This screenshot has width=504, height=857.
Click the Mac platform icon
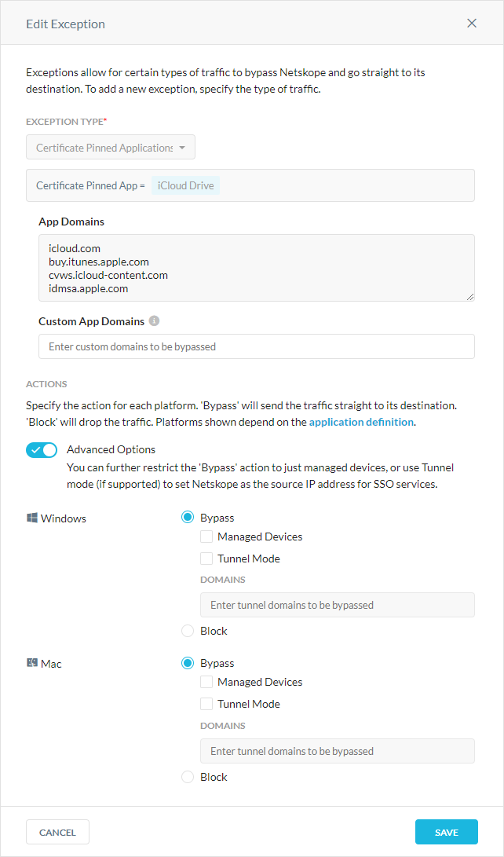click(x=34, y=664)
